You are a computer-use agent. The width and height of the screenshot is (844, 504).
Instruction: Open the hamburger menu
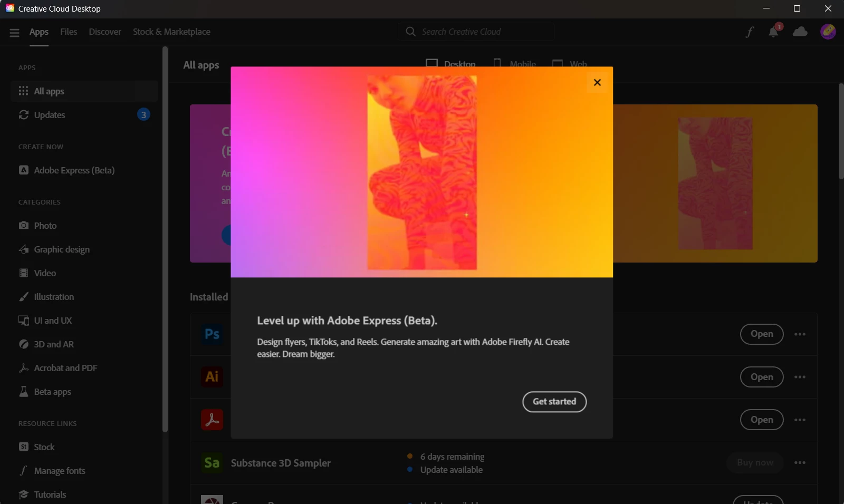click(x=14, y=32)
